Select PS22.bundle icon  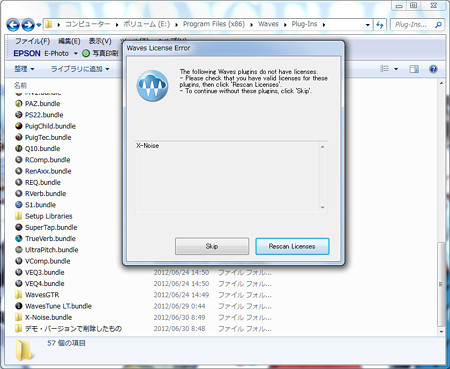(x=19, y=115)
